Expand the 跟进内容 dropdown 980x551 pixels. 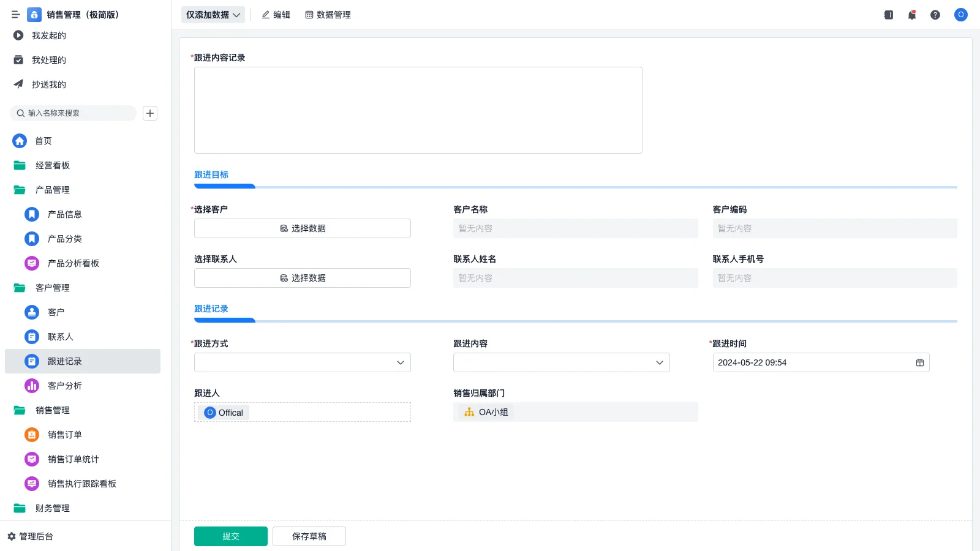(x=561, y=362)
